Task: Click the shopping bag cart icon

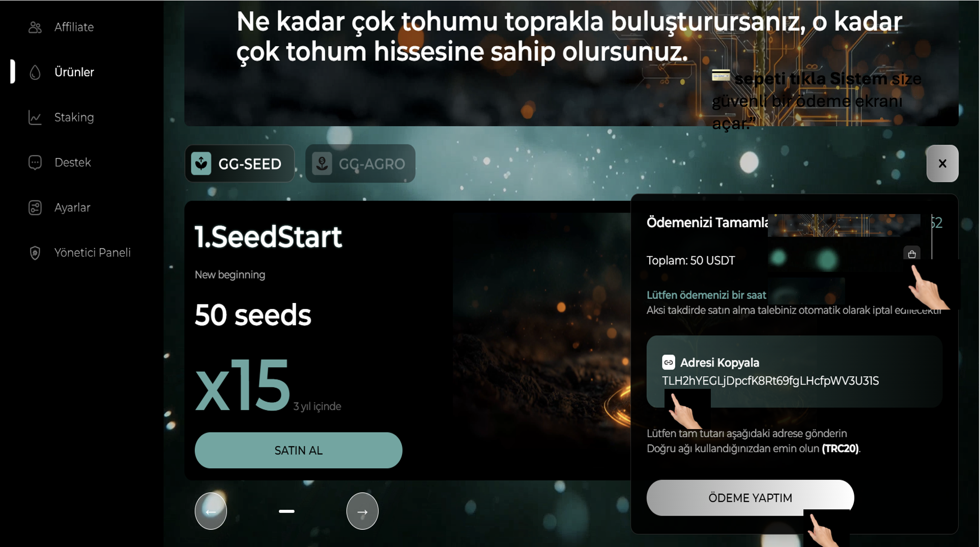Action: click(x=911, y=254)
